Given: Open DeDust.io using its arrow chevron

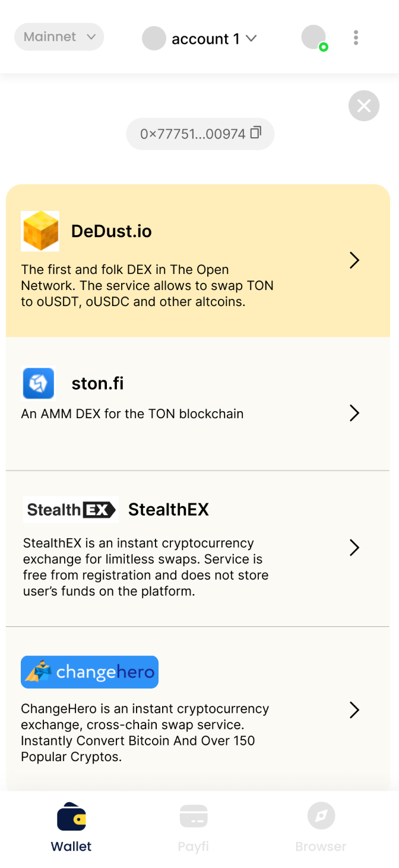Looking at the screenshot, I should point(354,260).
